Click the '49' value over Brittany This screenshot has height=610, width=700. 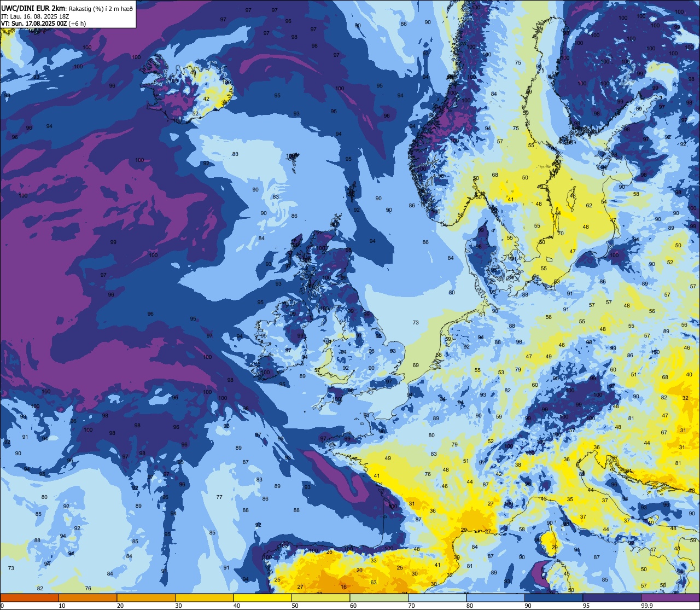[388, 458]
